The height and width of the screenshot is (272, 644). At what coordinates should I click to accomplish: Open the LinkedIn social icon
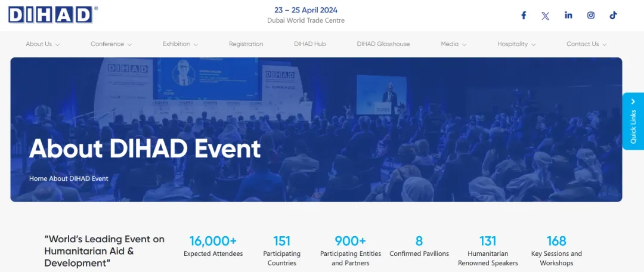(568, 15)
